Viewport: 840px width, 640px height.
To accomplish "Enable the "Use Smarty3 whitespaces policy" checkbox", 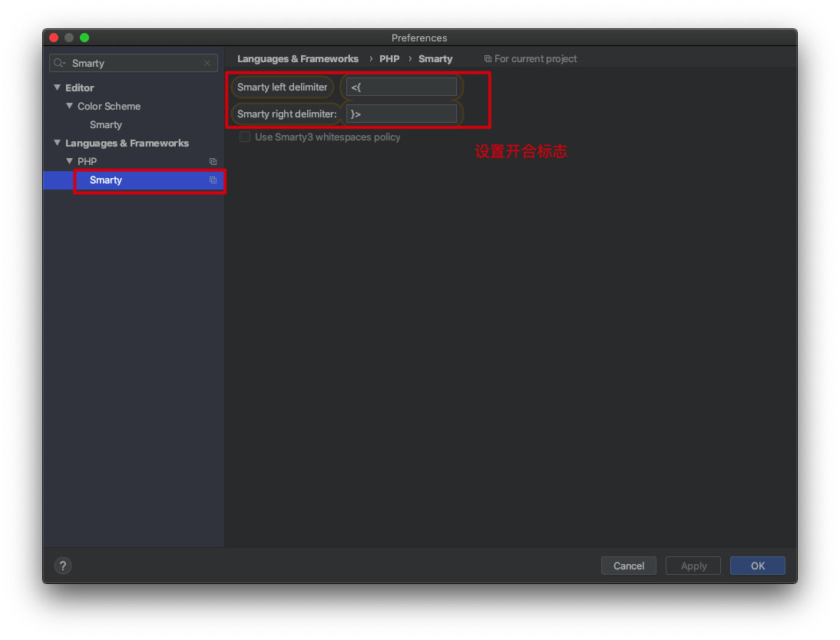I will (244, 137).
